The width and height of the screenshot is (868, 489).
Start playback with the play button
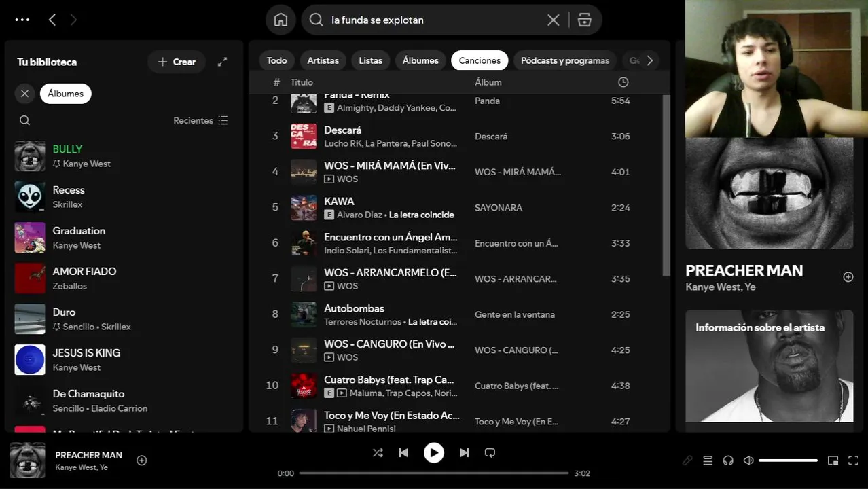[434, 452]
